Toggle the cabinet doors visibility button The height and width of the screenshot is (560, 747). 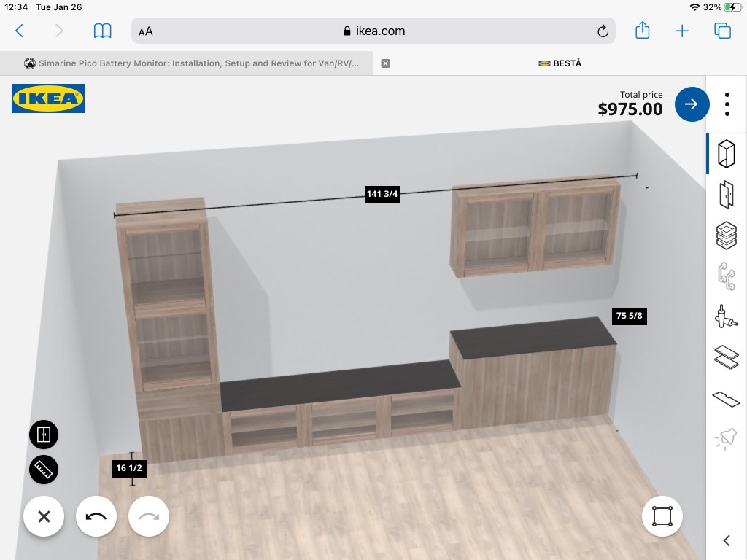(x=44, y=435)
